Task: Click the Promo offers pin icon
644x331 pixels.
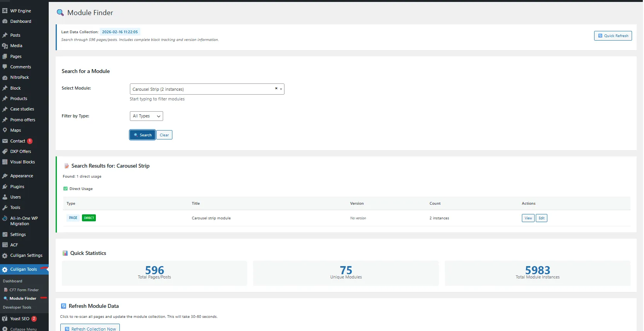Action: coord(5,120)
